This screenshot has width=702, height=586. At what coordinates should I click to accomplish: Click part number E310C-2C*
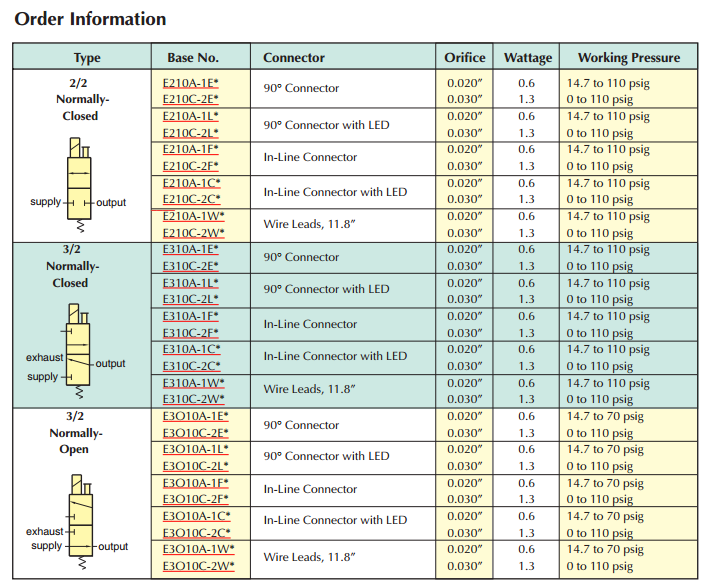tap(190, 366)
